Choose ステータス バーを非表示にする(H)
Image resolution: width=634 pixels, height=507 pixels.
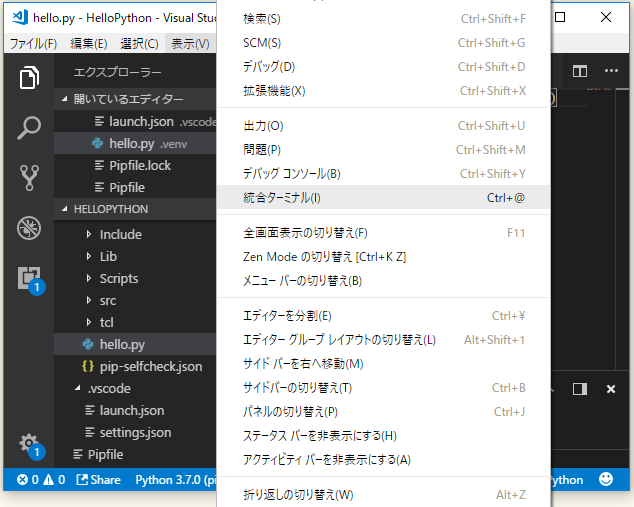[383, 436]
